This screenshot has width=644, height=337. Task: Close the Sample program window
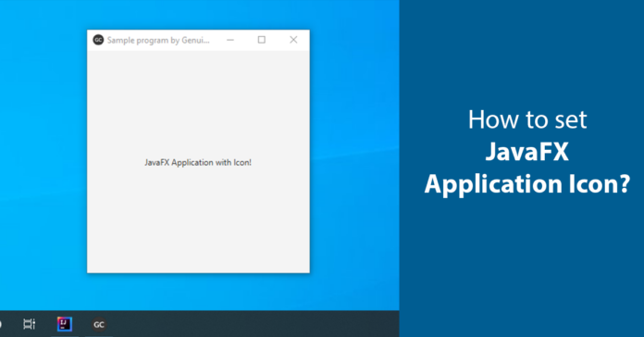(x=293, y=40)
